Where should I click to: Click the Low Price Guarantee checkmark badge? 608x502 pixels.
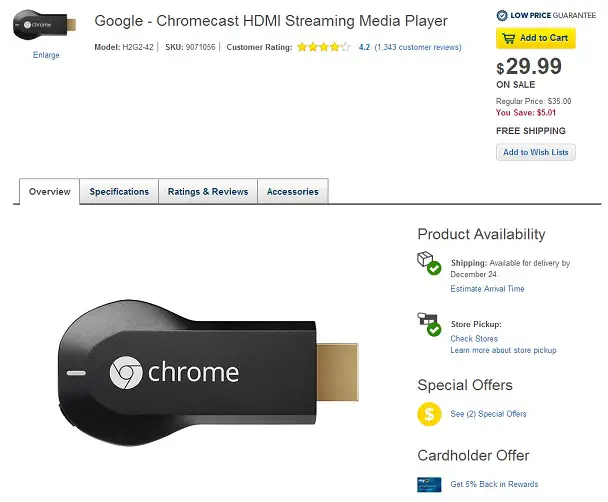coord(502,16)
